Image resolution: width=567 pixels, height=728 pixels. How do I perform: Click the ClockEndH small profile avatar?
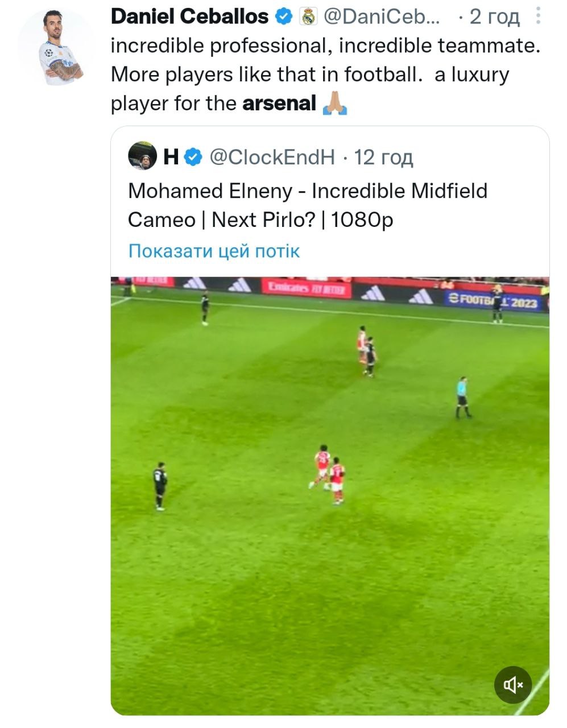coord(142,156)
